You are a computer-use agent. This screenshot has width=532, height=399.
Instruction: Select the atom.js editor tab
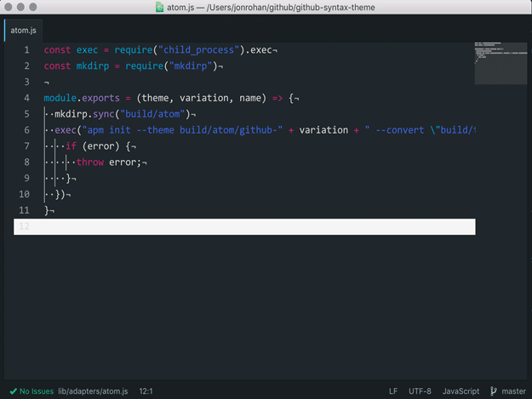point(23,31)
